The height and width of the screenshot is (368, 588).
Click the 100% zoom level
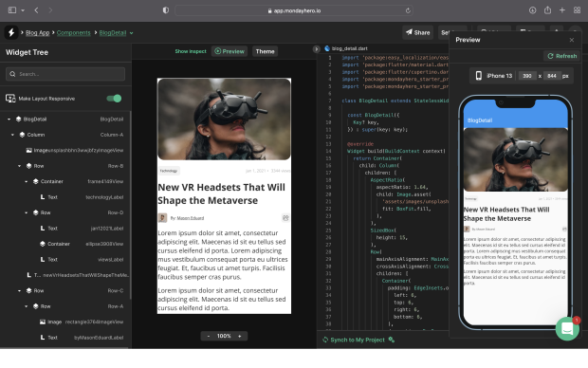point(224,336)
